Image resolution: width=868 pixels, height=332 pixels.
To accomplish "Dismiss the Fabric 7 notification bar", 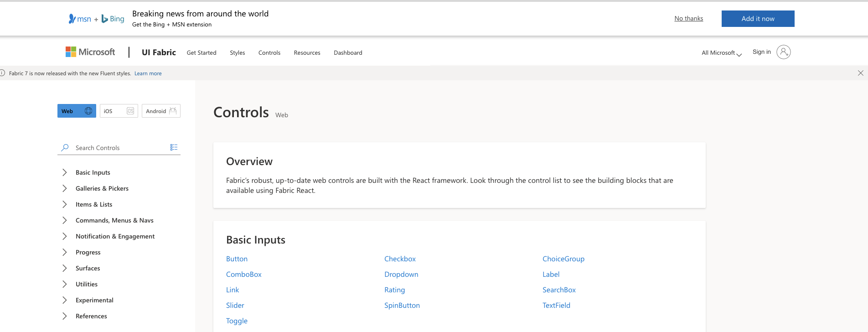I will pyautogui.click(x=860, y=73).
